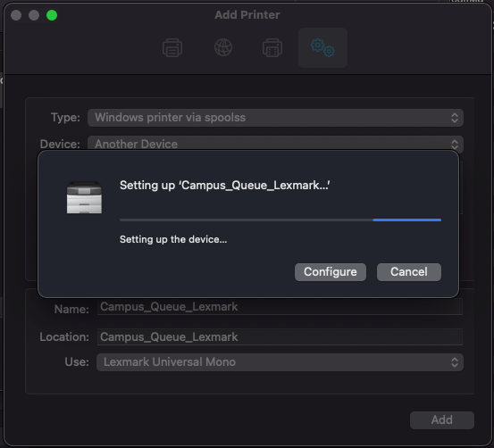The width and height of the screenshot is (494, 448).
Task: Click the Location text field
Action: point(280,336)
